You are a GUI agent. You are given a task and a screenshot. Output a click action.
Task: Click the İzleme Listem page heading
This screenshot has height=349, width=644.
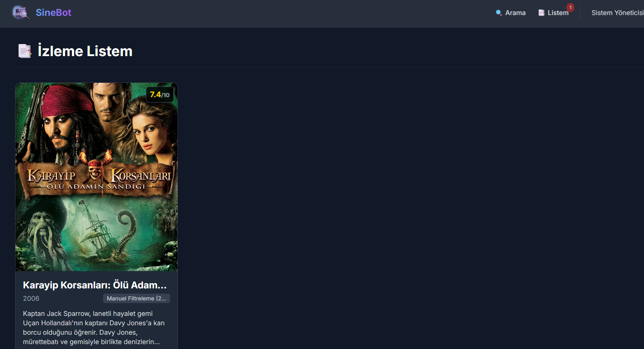click(85, 51)
